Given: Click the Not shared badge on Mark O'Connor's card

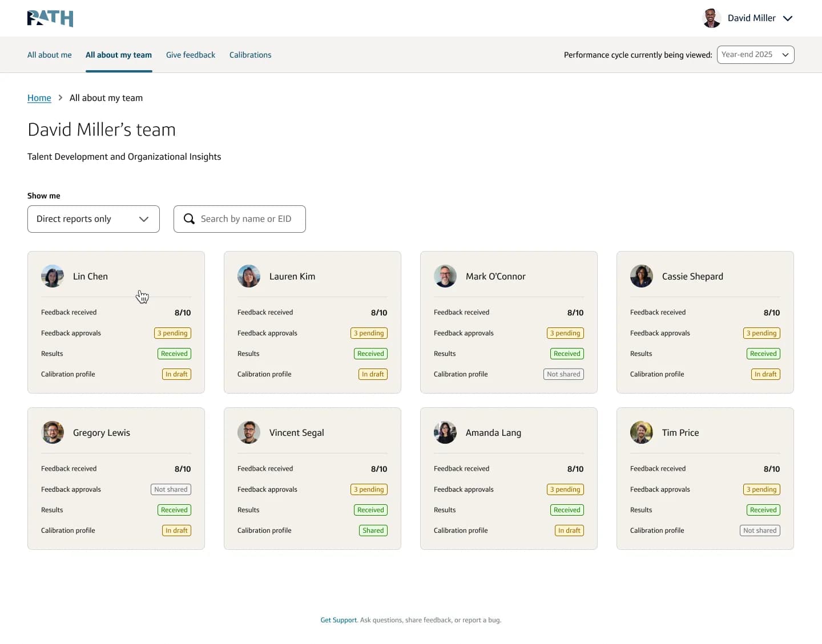Looking at the screenshot, I should [563, 374].
